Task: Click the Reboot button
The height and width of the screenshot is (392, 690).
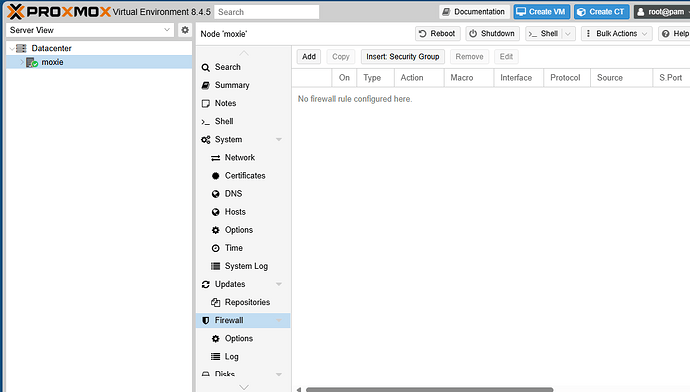Action: tap(437, 33)
